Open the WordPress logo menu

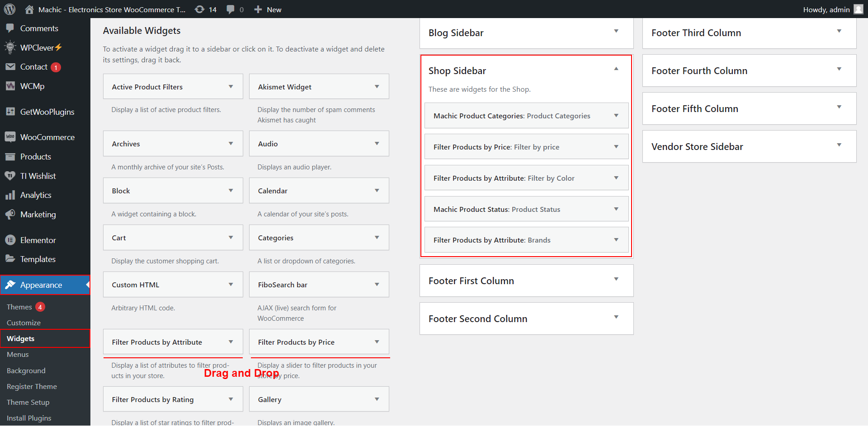pos(9,9)
